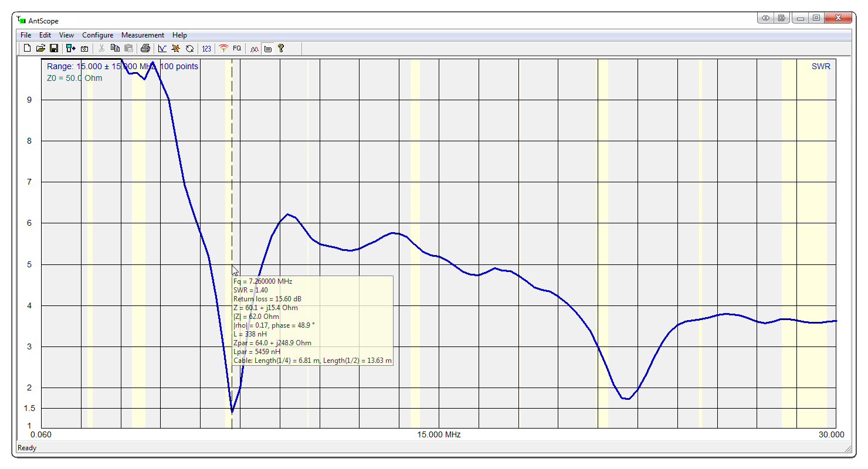Screen dimensions: 868x469
Task: Click the blue 123 numbers icon
Action: click(206, 49)
